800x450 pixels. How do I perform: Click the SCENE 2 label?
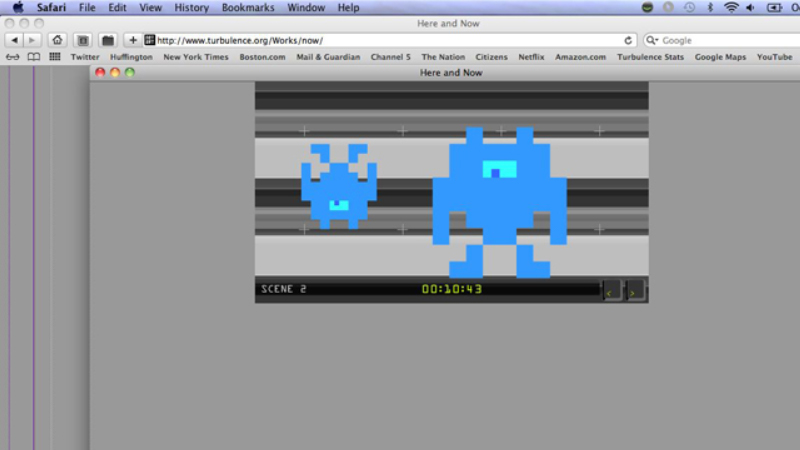pyautogui.click(x=284, y=289)
